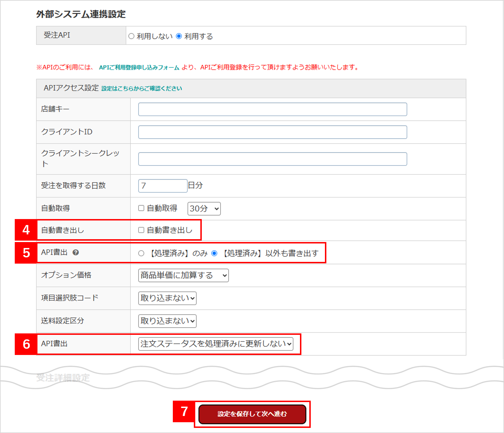Open 注文ステータスを処理済みに更新しない dropdown

216,344
